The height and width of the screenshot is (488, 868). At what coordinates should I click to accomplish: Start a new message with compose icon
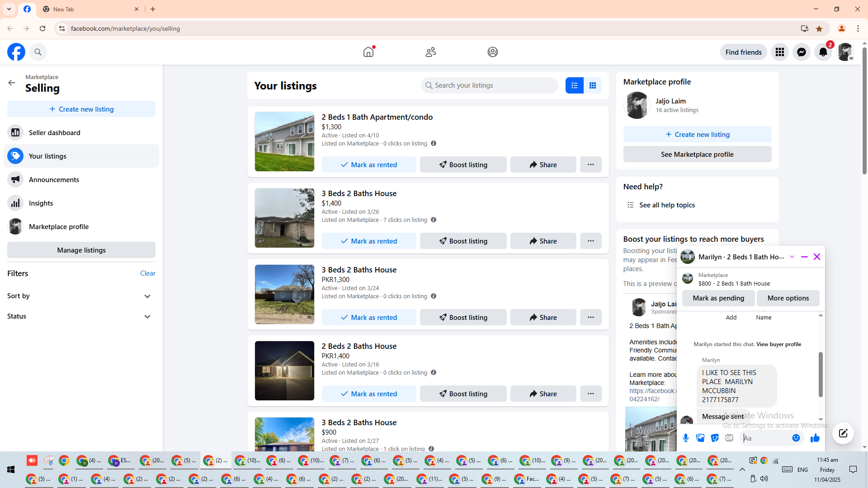point(843,433)
